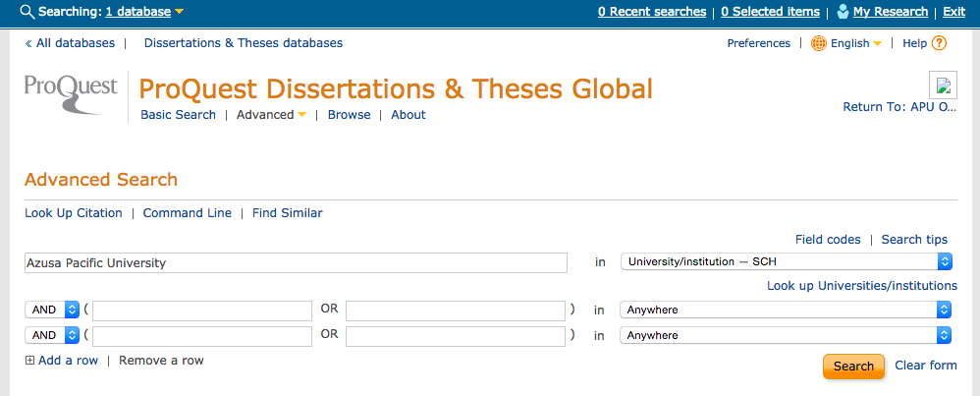Open Field codes reference
This screenshot has width=980, height=396.
828,240
